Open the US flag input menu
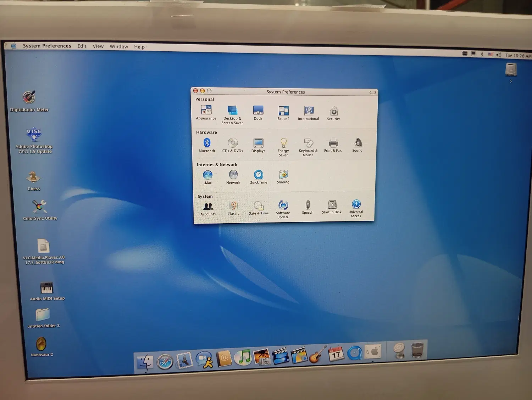532x400 pixels. pos(491,55)
